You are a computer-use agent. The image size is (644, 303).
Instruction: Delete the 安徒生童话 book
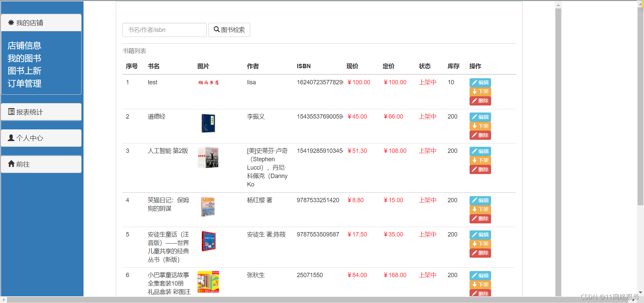[480, 253]
